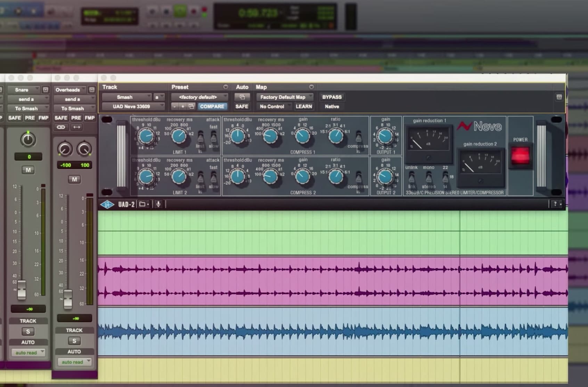
Task: Open the factory default preset dropdown
Action: (x=199, y=97)
